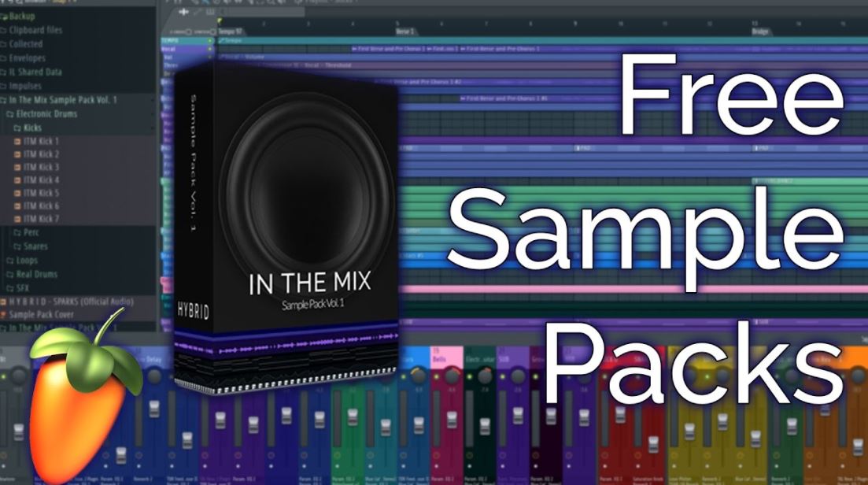Image resolution: width=868 pixels, height=485 pixels.
Task: Click the dark green guitar channel fader
Action: (485, 426)
